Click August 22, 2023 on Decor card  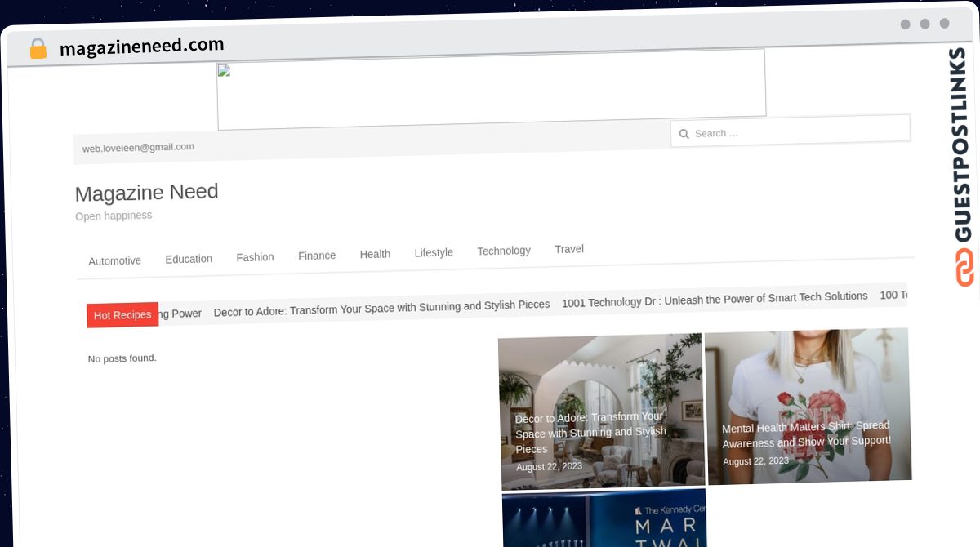[549, 467]
